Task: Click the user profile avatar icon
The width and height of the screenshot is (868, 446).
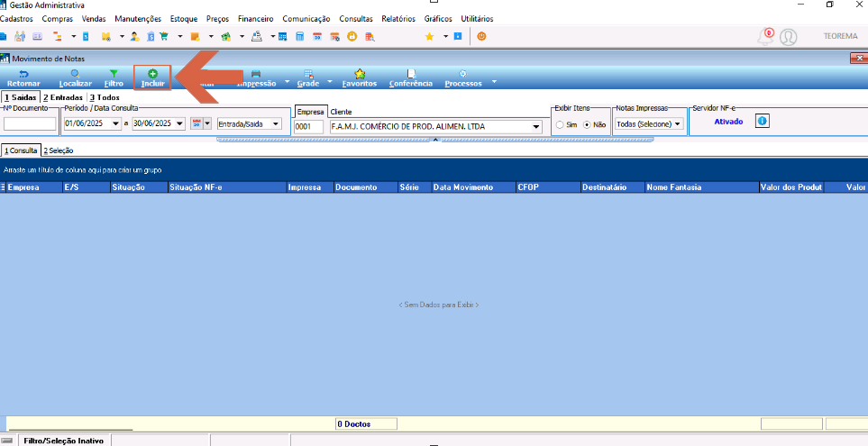Action: [x=789, y=37]
